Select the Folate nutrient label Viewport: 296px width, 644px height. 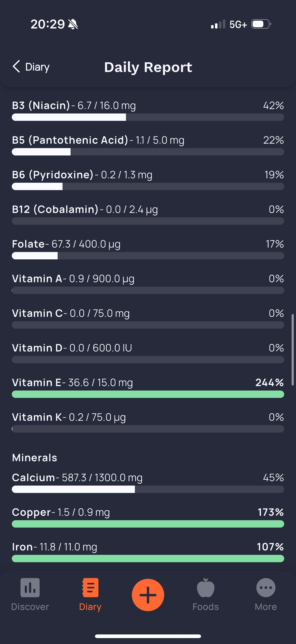[28, 244]
